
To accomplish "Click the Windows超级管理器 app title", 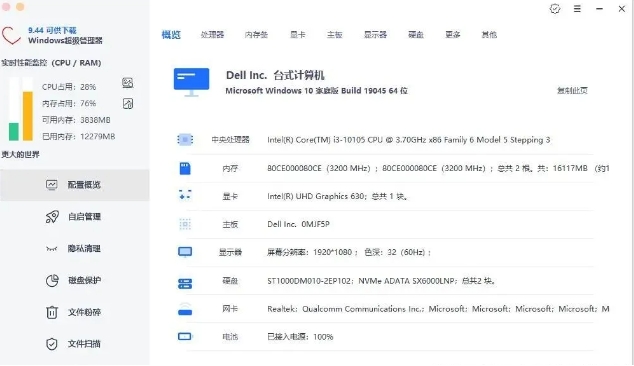I will tap(65, 40).
